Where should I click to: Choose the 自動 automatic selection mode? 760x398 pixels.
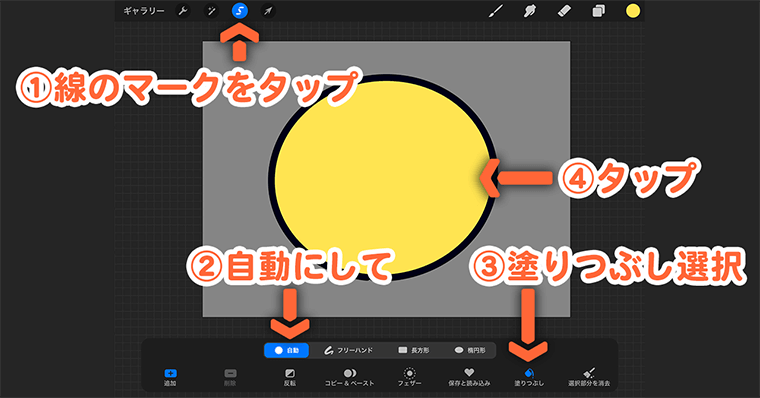(x=286, y=350)
